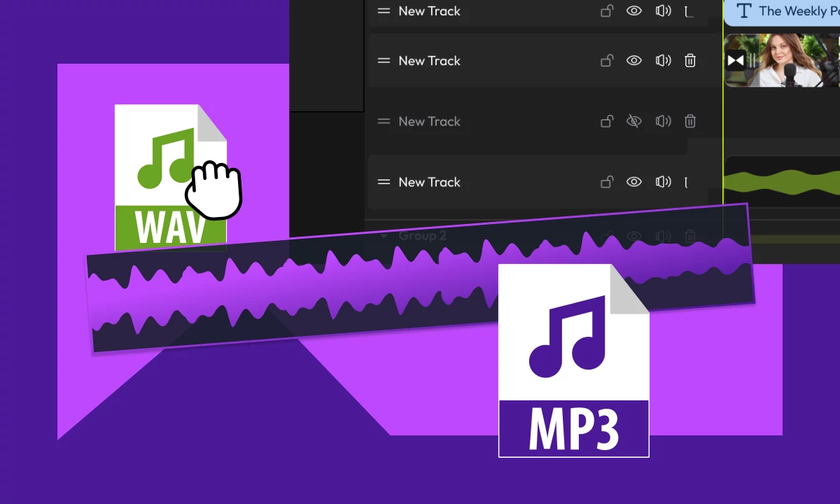840x504 pixels.
Task: Collapse the Group 2 section
Action: (384, 236)
